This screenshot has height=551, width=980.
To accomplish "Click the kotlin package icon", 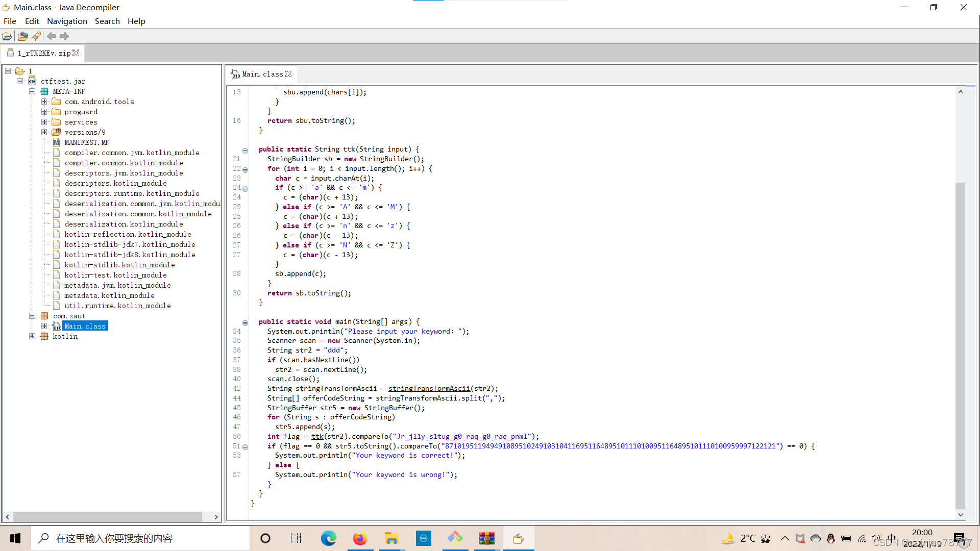I will coord(44,336).
